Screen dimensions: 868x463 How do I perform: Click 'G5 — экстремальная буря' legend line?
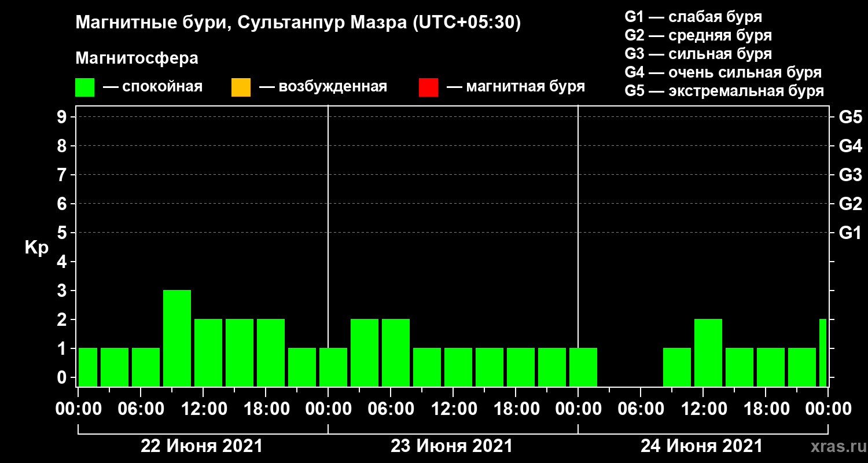[724, 91]
